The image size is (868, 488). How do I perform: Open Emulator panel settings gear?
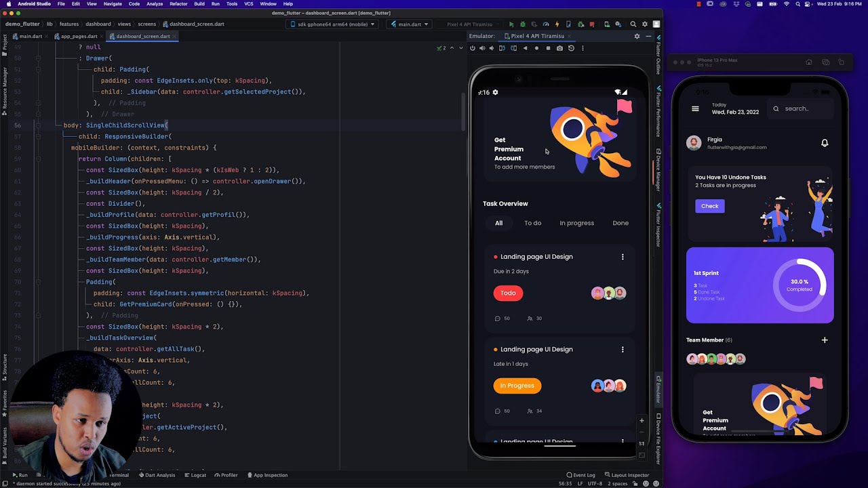(637, 36)
